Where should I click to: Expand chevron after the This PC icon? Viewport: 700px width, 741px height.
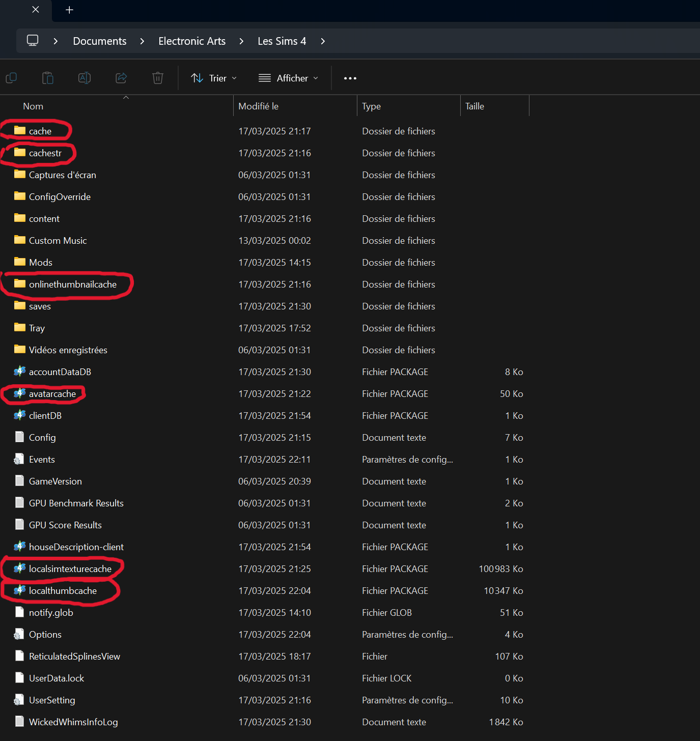55,41
